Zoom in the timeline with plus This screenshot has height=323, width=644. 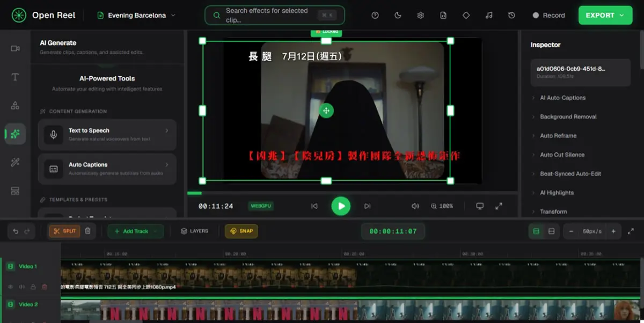pos(613,231)
